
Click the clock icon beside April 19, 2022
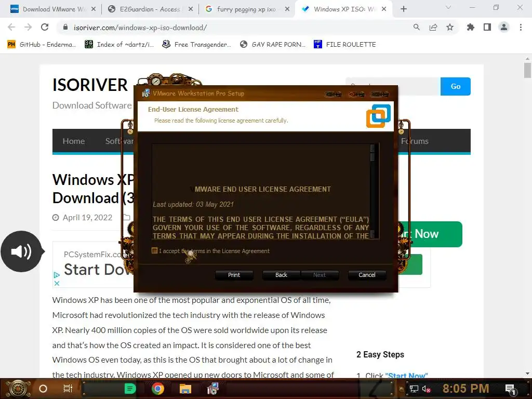pyautogui.click(x=56, y=218)
